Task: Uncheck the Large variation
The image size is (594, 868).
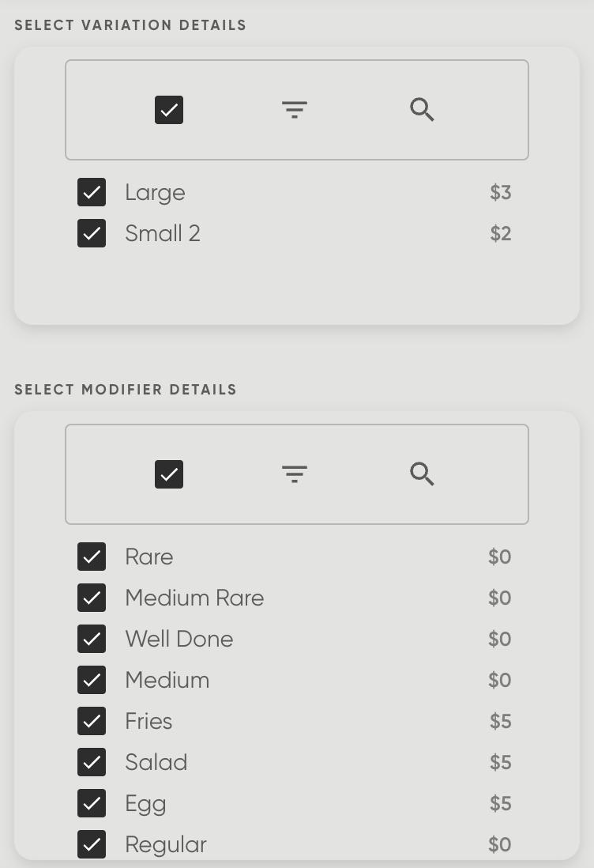Action: click(x=92, y=192)
